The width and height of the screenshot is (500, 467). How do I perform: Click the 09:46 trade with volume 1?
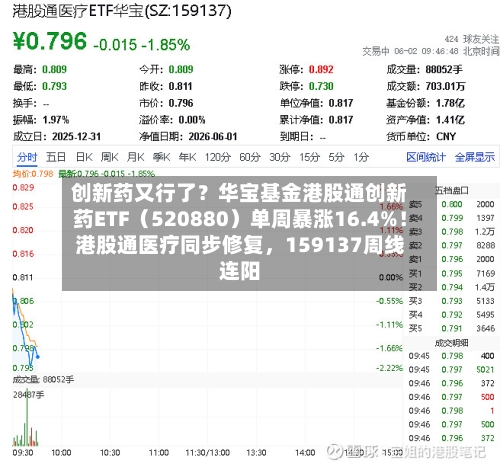(x=452, y=410)
